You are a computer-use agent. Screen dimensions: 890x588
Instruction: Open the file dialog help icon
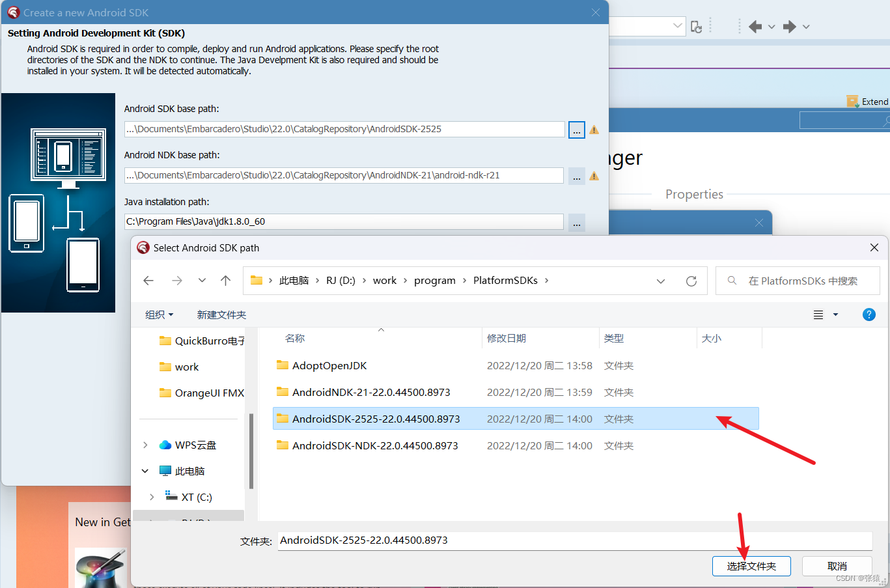click(x=869, y=315)
